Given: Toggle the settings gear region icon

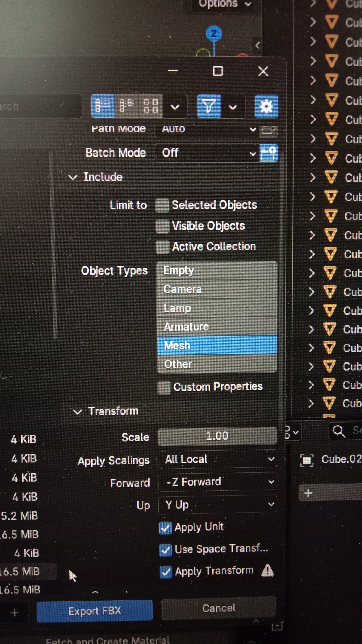Looking at the screenshot, I should tap(266, 106).
